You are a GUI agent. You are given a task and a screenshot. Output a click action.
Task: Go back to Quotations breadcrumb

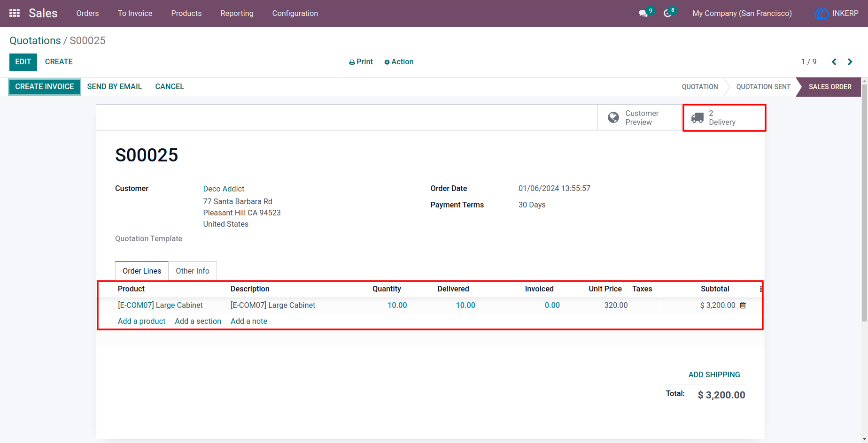click(x=35, y=41)
